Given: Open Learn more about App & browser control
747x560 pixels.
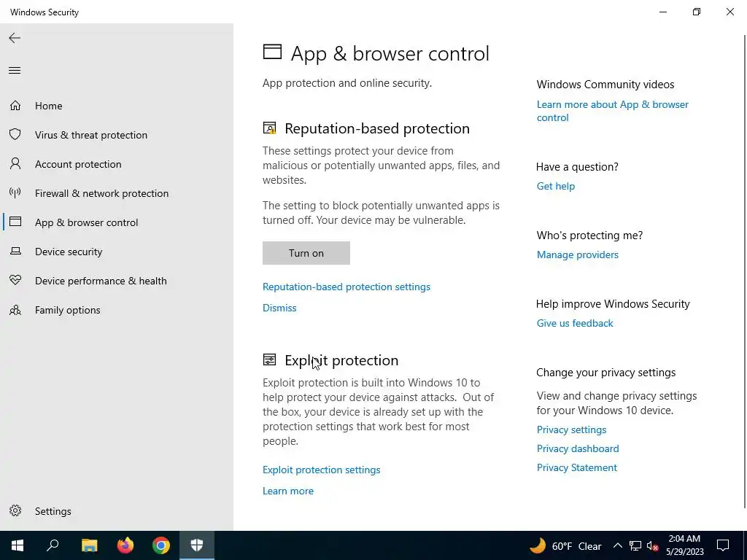Looking at the screenshot, I should click(x=612, y=111).
